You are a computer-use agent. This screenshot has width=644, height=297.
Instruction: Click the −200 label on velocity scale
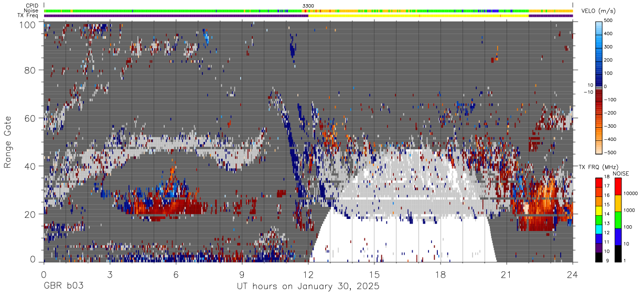tap(610, 113)
